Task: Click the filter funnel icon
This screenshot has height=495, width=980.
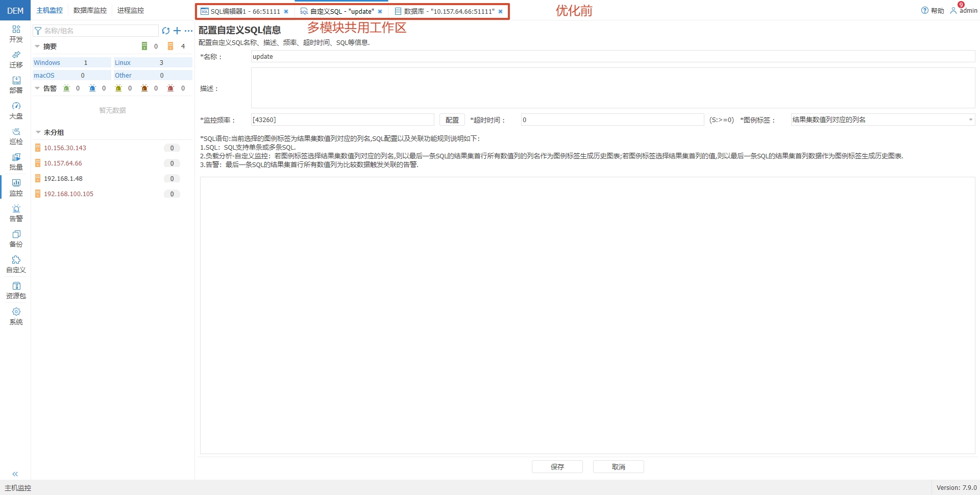Action: click(x=38, y=31)
